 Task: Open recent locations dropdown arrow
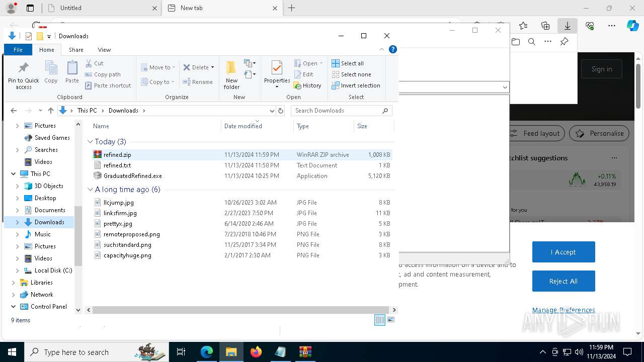pyautogui.click(x=40, y=111)
